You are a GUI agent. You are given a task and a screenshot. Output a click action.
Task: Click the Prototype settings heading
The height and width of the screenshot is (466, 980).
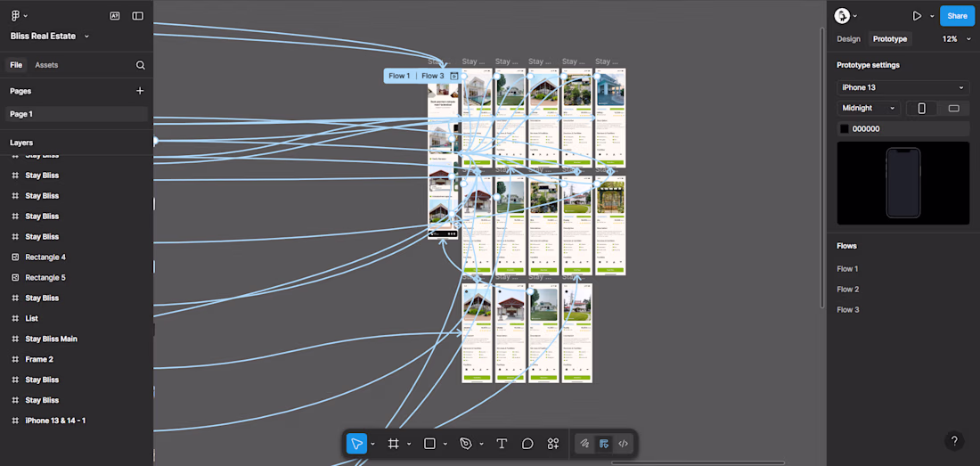pos(868,65)
